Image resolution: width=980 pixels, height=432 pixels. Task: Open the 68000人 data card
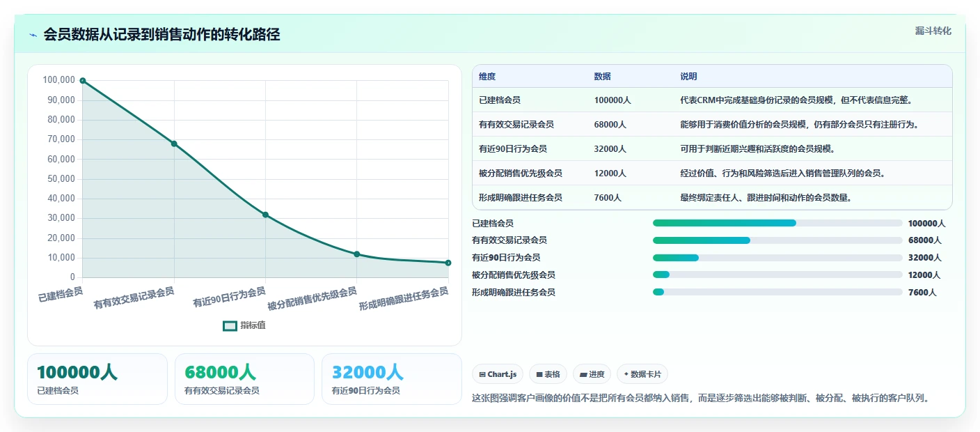[x=245, y=379]
